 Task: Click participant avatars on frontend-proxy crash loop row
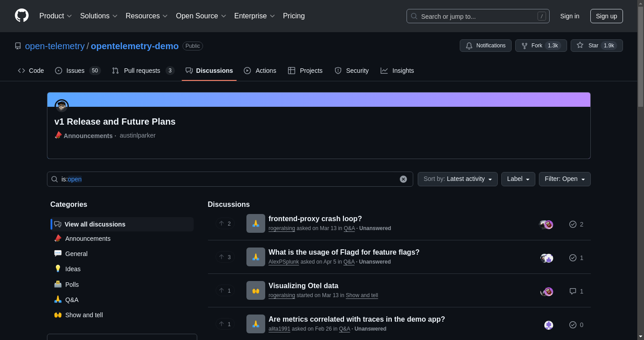click(x=547, y=225)
